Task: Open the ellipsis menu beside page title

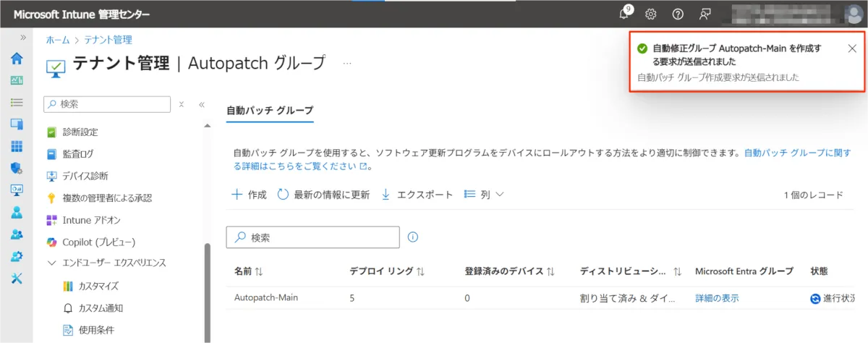Action: (x=347, y=64)
